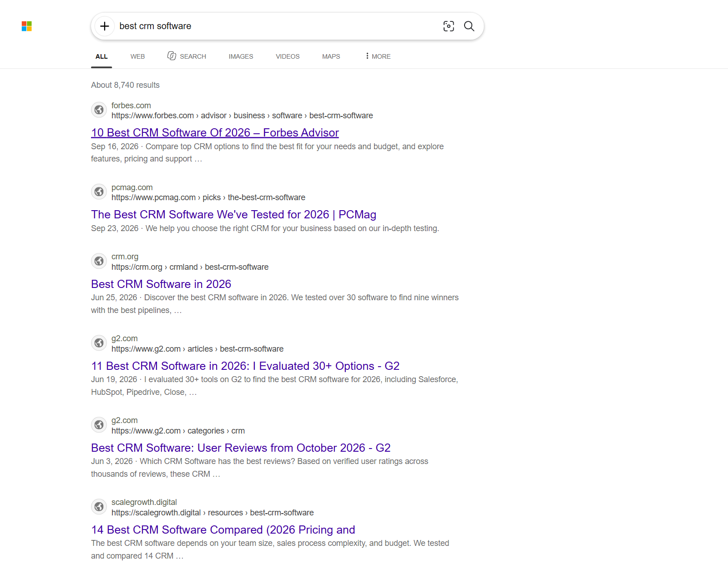Switch to the MAPS tab
The height and width of the screenshot is (580, 728).
[331, 56]
